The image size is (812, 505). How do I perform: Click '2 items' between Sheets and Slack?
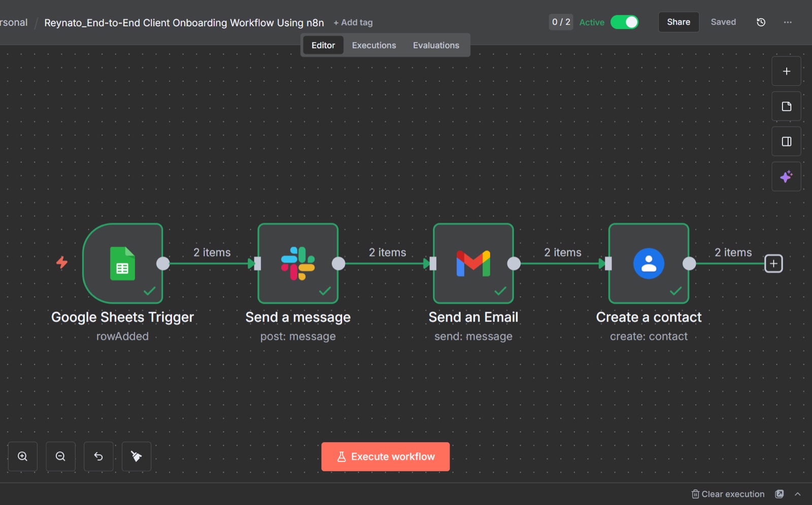point(212,252)
